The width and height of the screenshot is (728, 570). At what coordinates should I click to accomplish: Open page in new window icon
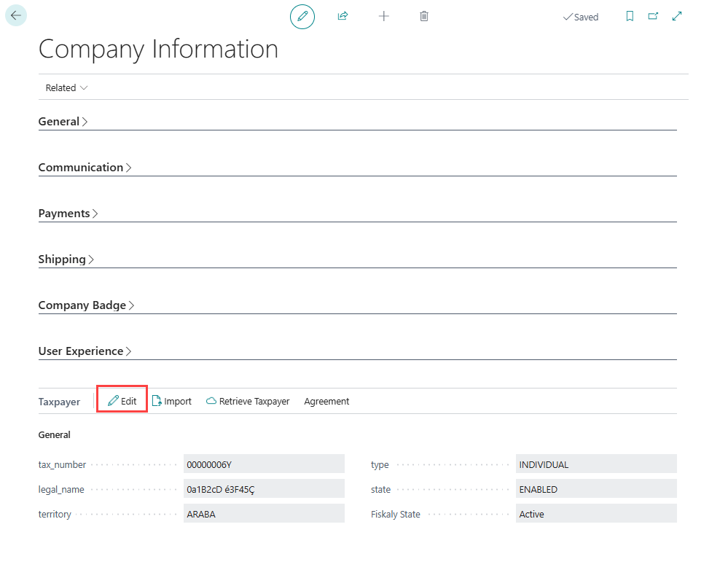pyautogui.click(x=653, y=16)
